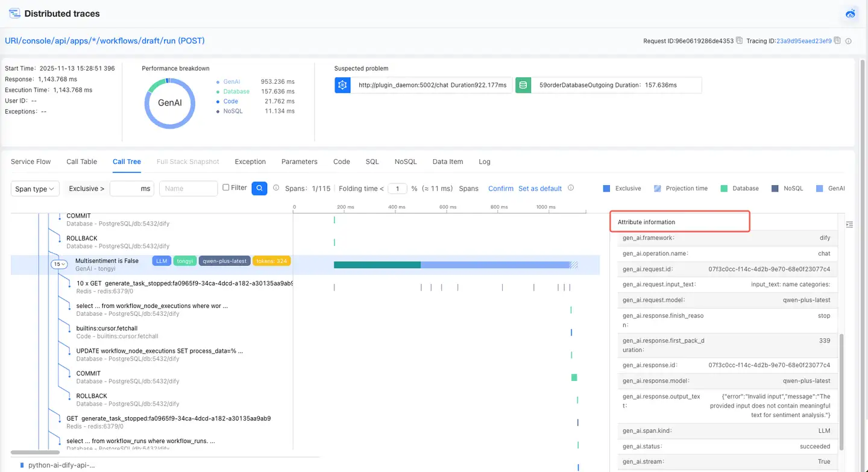The image size is (868, 472).
Task: Click the info icon after Set as default
Action: pos(570,188)
